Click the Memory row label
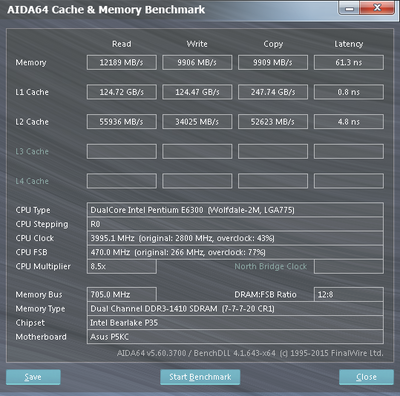 31,63
